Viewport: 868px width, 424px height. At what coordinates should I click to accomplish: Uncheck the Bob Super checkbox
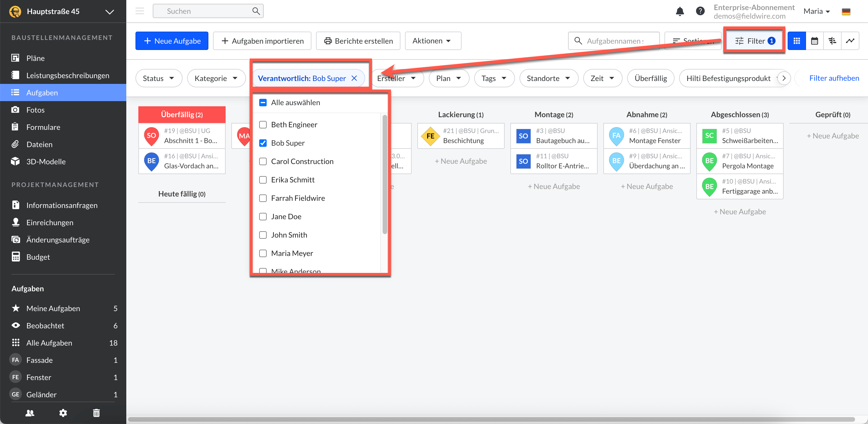coord(263,143)
